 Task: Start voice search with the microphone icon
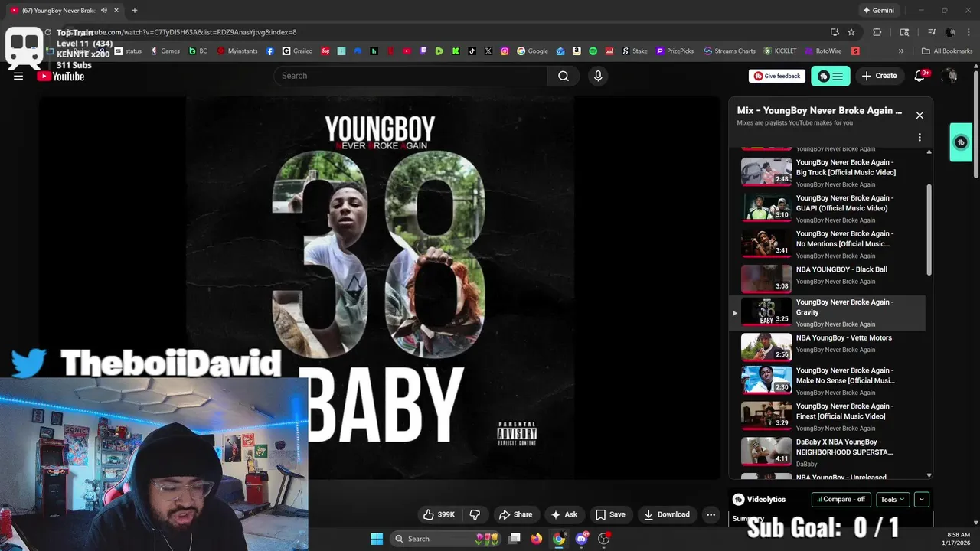pyautogui.click(x=598, y=76)
